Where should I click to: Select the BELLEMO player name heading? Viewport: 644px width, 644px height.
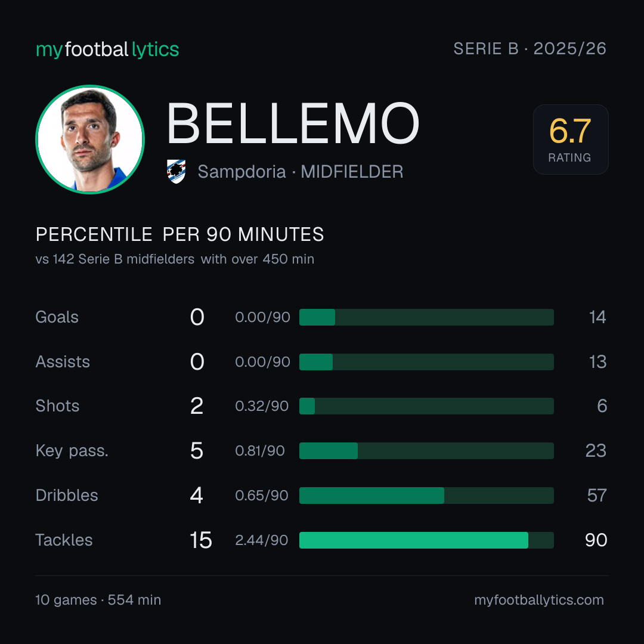pyautogui.click(x=293, y=123)
